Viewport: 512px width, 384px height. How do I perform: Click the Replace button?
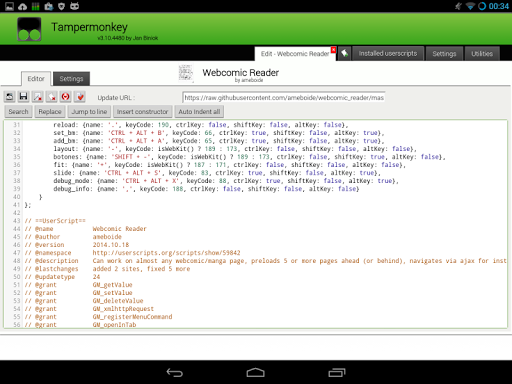tap(50, 112)
